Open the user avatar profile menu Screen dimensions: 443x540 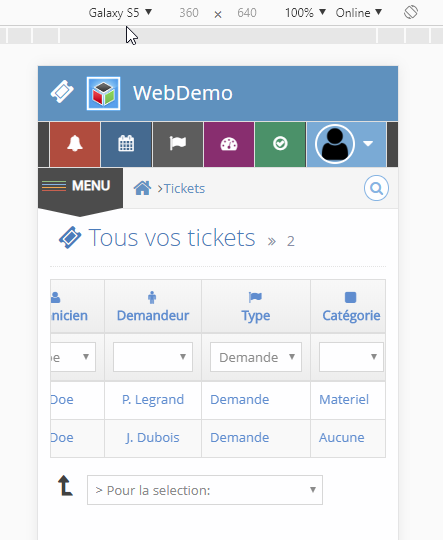click(346, 144)
